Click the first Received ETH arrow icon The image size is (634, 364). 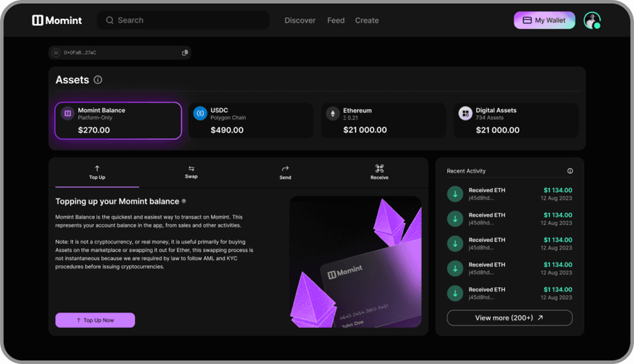click(x=455, y=194)
